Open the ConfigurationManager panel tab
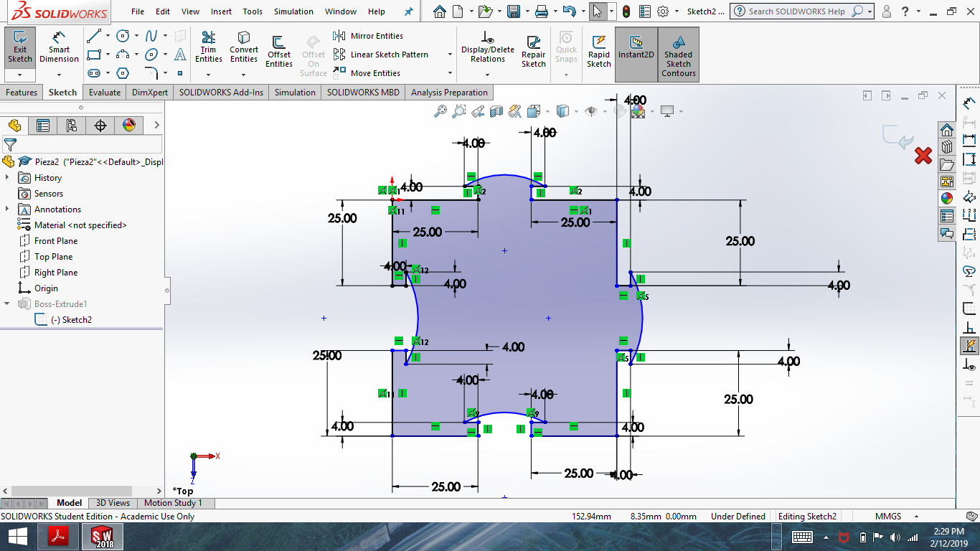The image size is (980, 551). pos(72,126)
